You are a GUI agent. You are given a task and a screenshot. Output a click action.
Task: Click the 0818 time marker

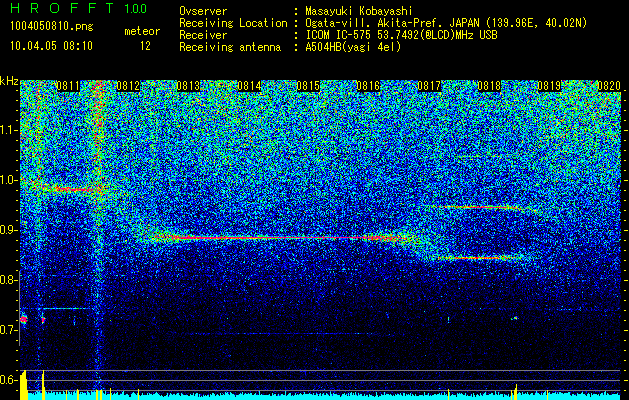click(x=489, y=86)
